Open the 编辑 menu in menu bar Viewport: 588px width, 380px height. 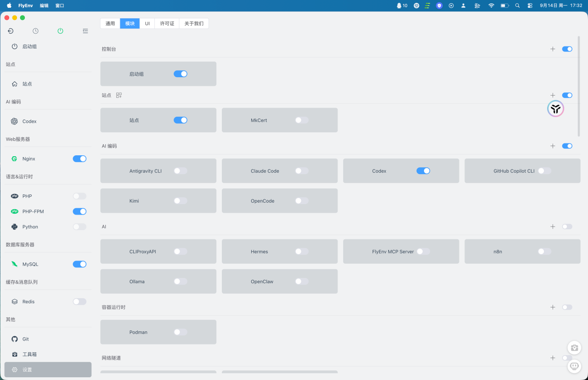pos(44,6)
